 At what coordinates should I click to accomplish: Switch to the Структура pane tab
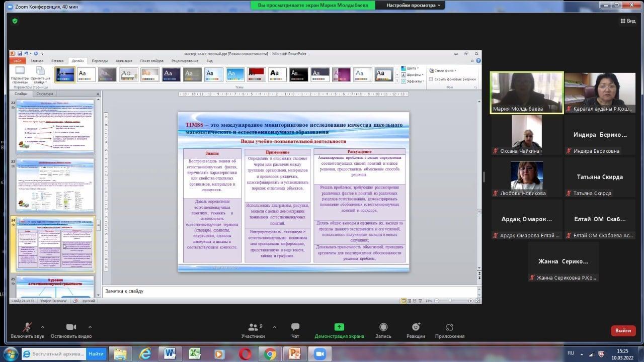pos(45,94)
